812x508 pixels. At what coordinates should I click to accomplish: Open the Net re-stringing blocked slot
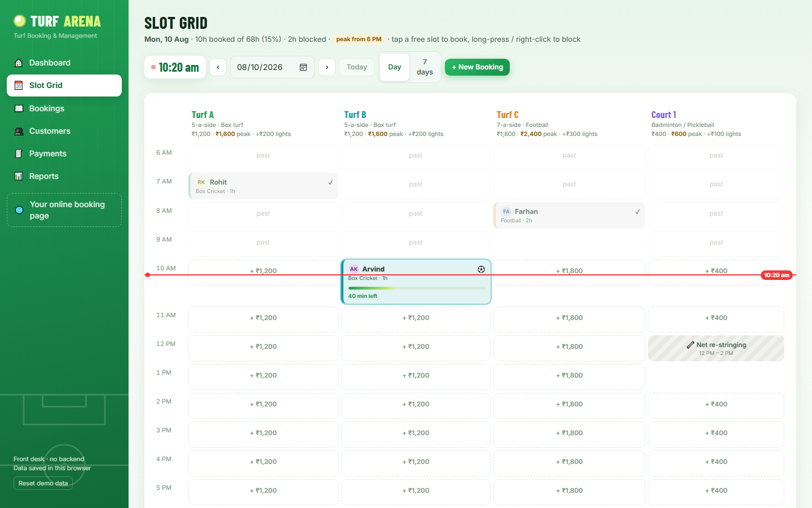(716, 348)
